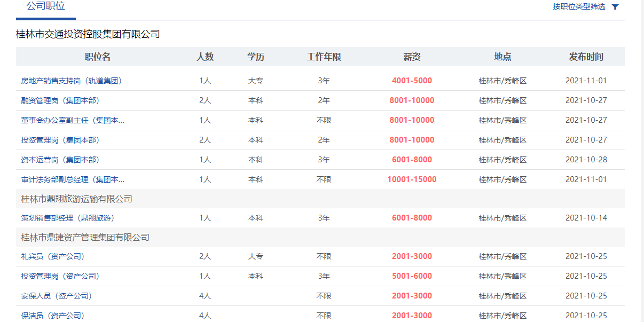Screen dimensions: 644x322
Task: Open 融资管理岗（集团本部） job link
Action: click(x=60, y=100)
